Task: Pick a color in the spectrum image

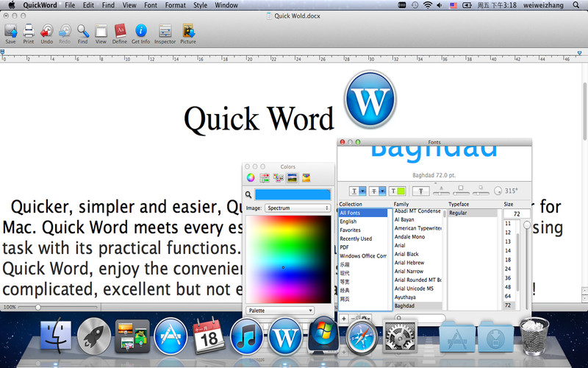Action: tap(288, 259)
